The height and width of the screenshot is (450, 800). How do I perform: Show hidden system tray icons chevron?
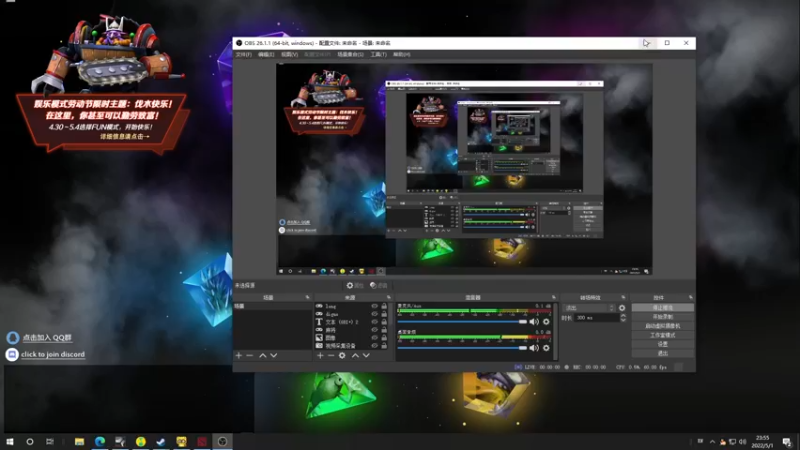coord(712,442)
